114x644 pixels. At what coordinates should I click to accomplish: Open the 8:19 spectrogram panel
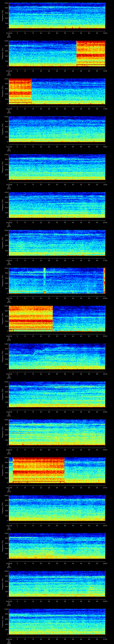[57, 205]
